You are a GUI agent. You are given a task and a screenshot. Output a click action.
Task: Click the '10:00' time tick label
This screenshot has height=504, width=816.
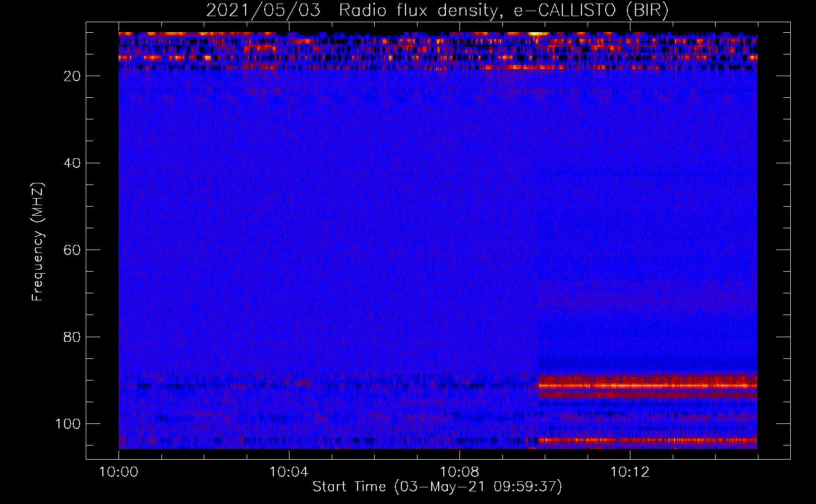(119, 472)
